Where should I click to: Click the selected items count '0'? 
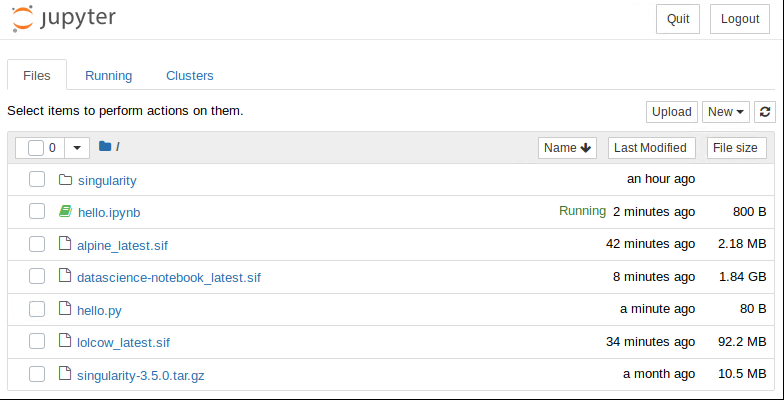(52, 148)
